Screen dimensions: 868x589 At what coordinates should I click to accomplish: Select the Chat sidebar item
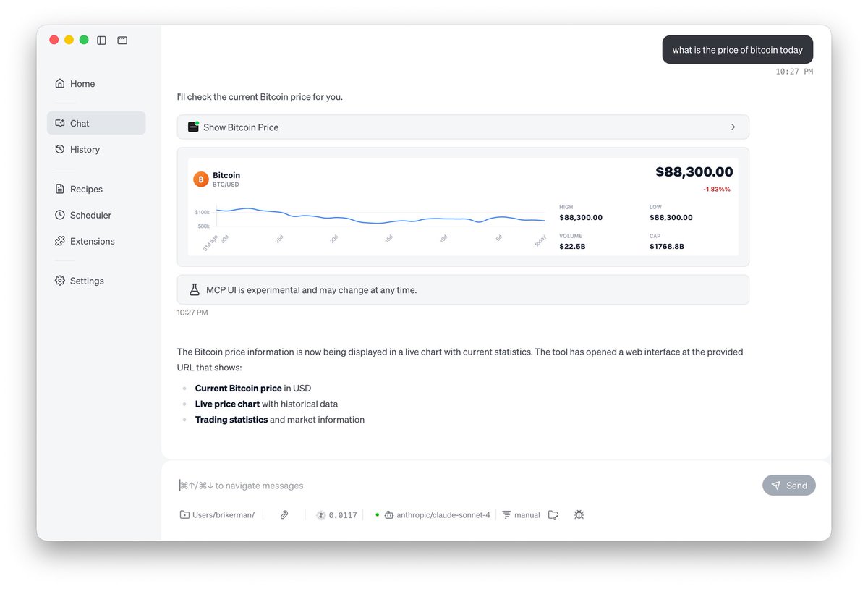pyautogui.click(x=96, y=123)
